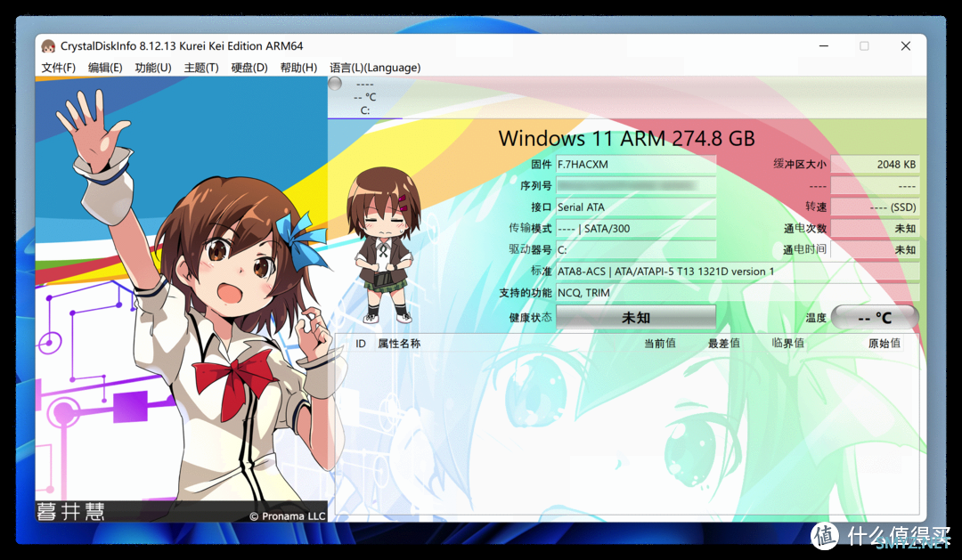Viewport: 962px width, 560px height.
Task: Click the 固件 label
Action: 542,165
